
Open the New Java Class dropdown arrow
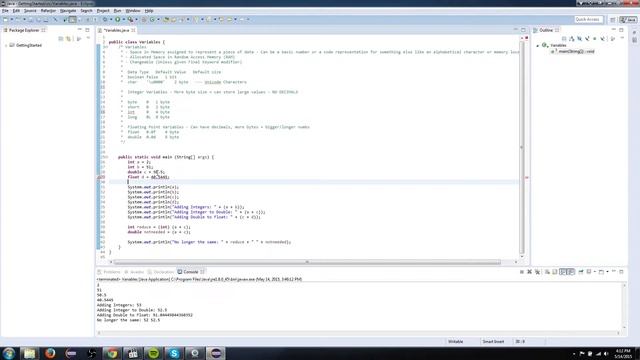click(x=158, y=20)
